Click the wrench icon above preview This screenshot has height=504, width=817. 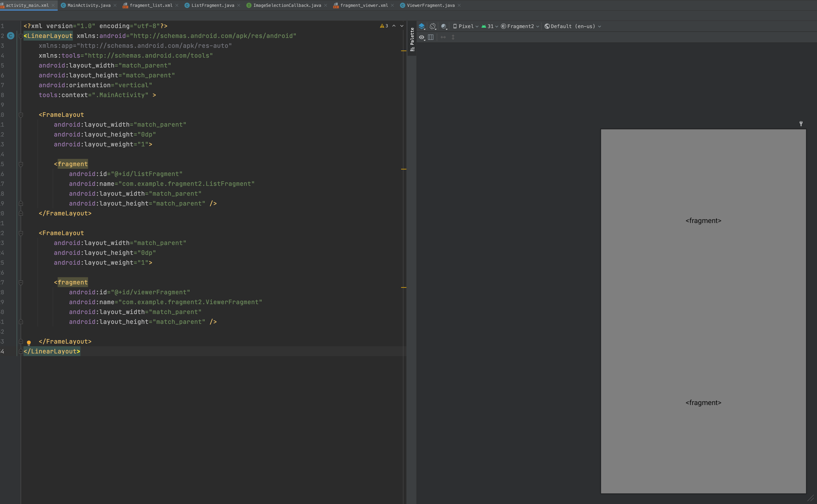pyautogui.click(x=801, y=124)
